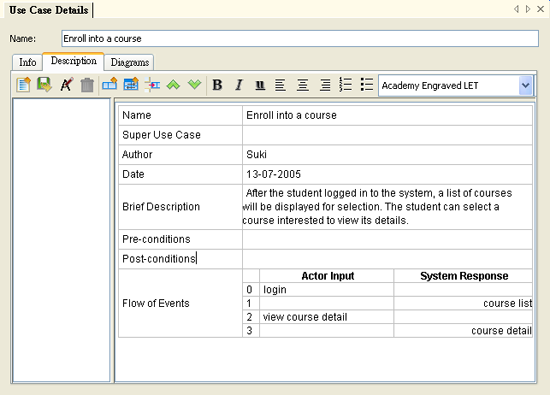Click the empty Post-conditions value cell
Screen dimensions: 550x395
click(x=387, y=259)
